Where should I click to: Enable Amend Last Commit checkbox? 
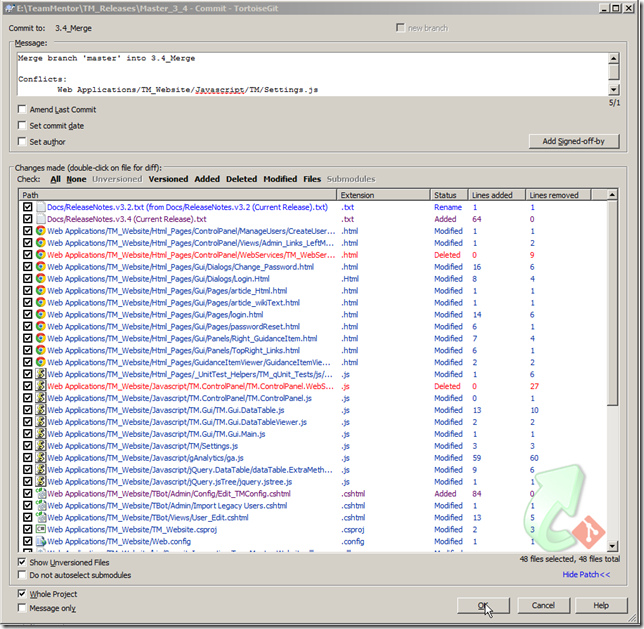(x=22, y=109)
